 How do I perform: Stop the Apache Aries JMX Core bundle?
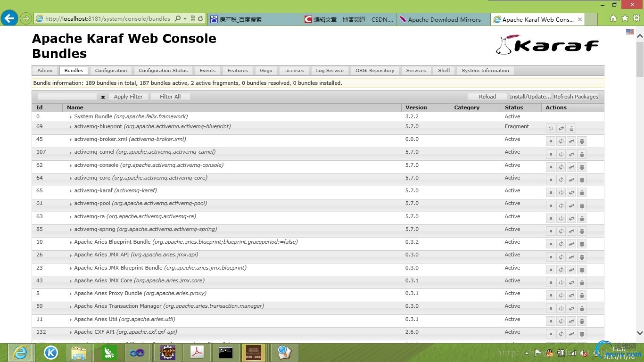coord(551,282)
